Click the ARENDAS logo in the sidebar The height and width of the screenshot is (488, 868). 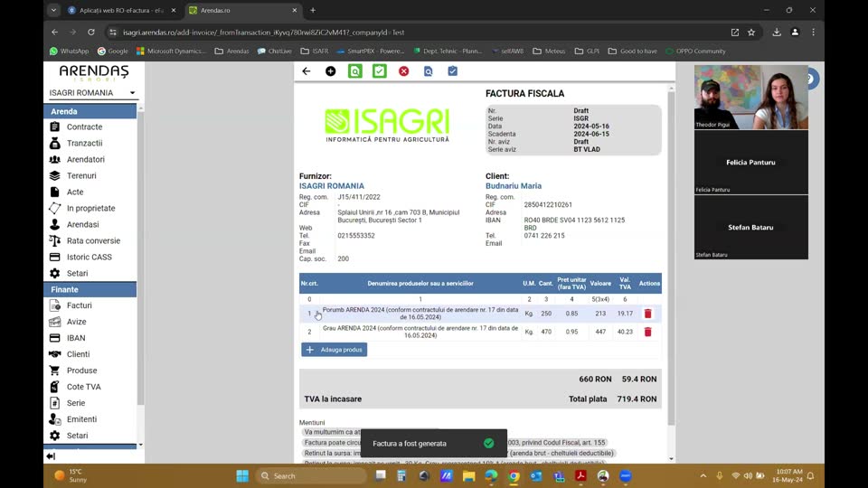[93, 72]
